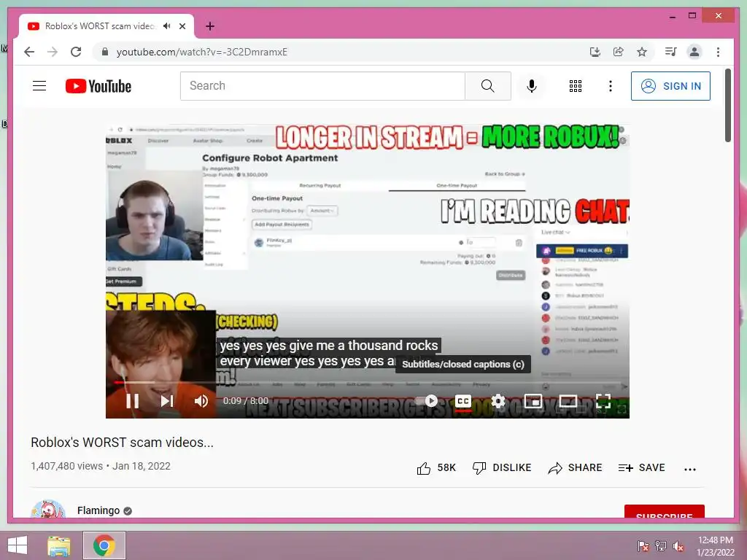Open YouTube settings three-dot menu

click(611, 86)
